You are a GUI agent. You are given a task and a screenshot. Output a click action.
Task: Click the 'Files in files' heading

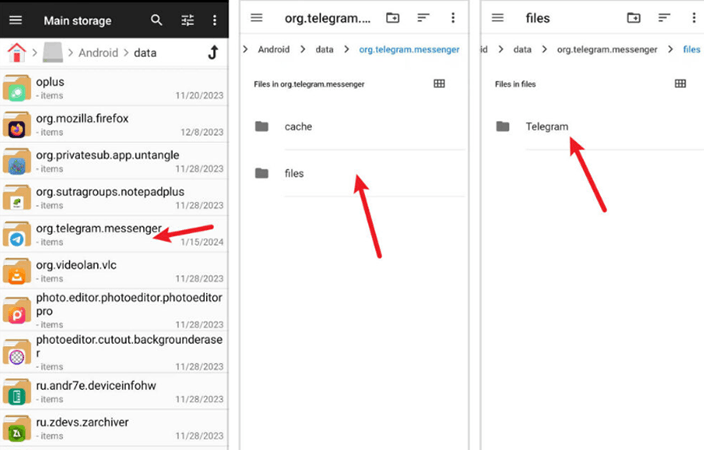coord(515,84)
